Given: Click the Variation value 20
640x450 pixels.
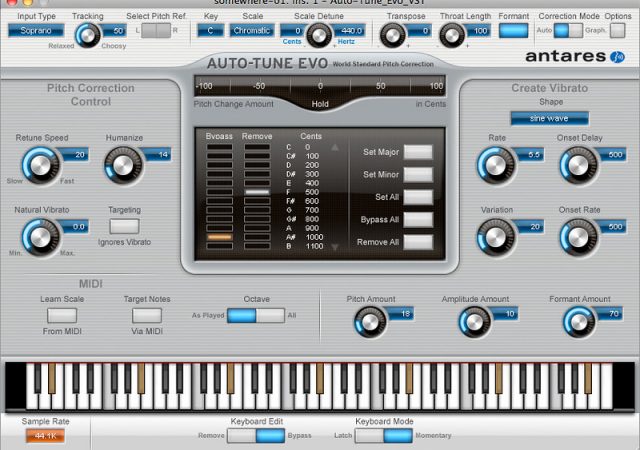Looking at the screenshot, I should click(x=533, y=227).
